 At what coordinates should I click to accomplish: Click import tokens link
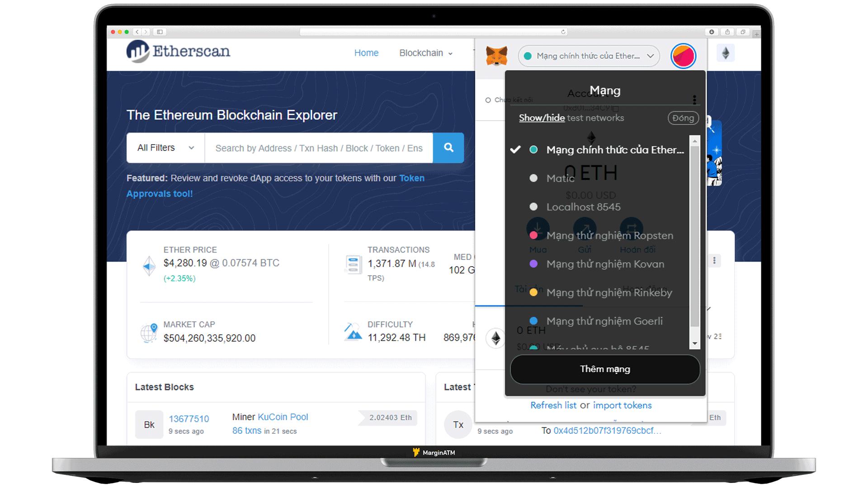pos(622,405)
